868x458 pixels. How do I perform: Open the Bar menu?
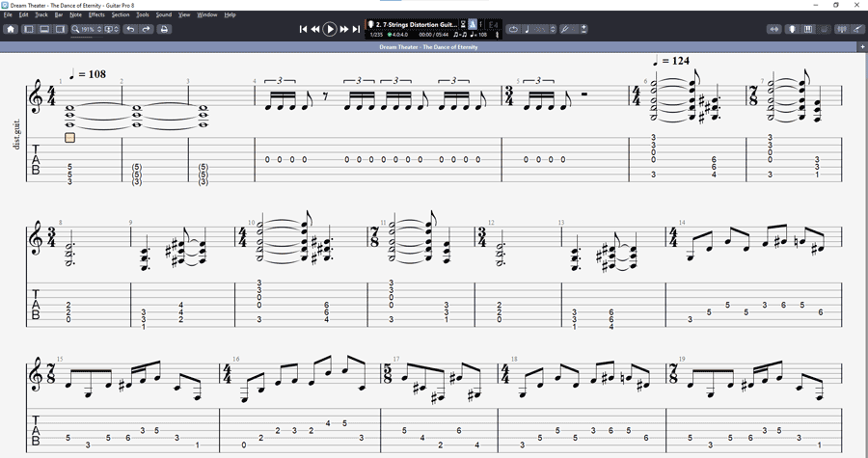[x=59, y=14]
